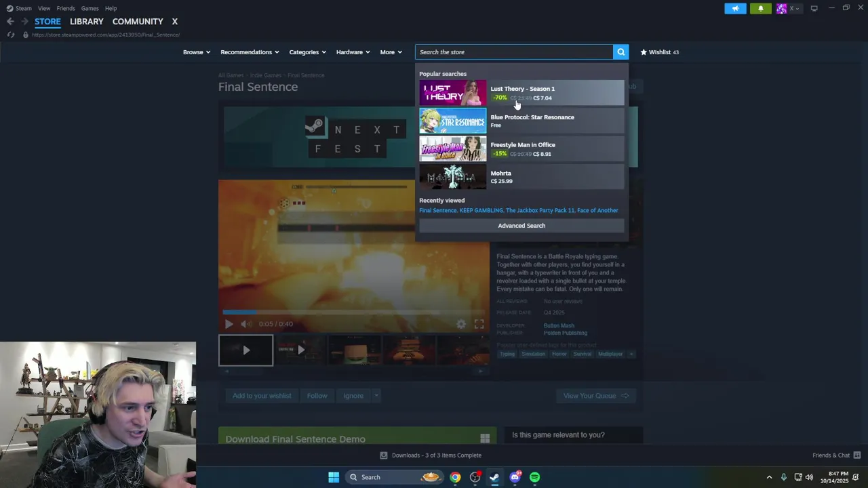Open the green notifications bell
The height and width of the screenshot is (488, 868).
761,8
